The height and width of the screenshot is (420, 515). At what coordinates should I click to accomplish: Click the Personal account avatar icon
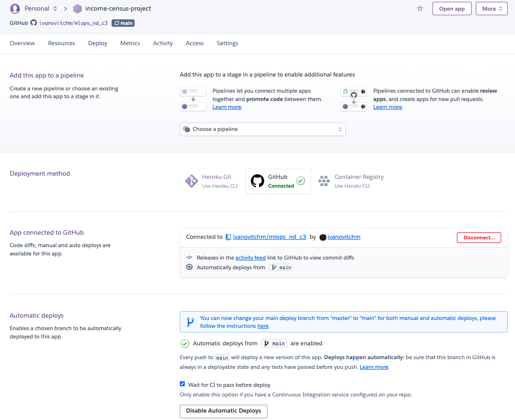pyautogui.click(x=15, y=9)
